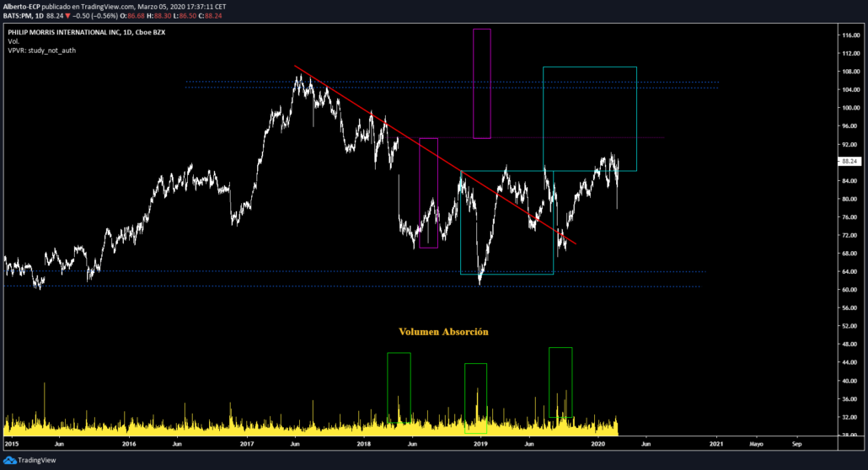Viewport: 868px width, 470px height.
Task: Click the C:88.24 close value
Action: click(211, 15)
